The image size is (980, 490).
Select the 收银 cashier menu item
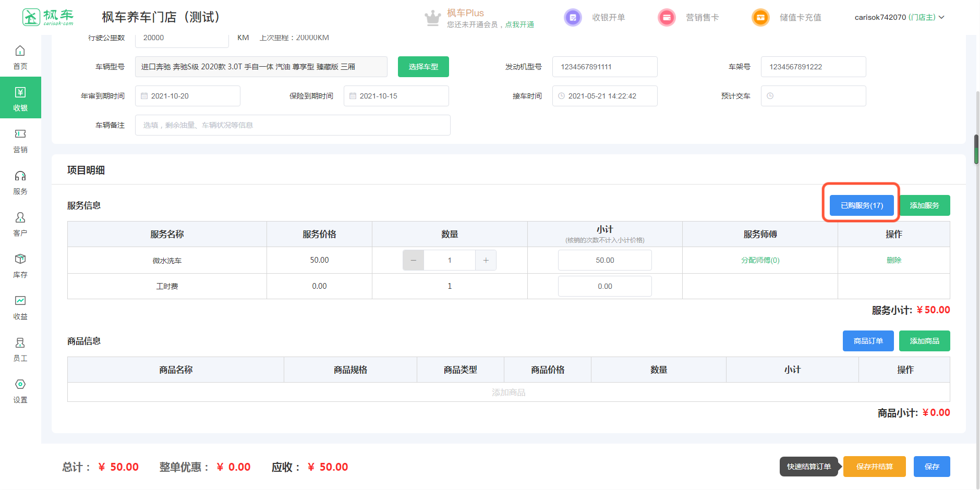[x=20, y=98]
